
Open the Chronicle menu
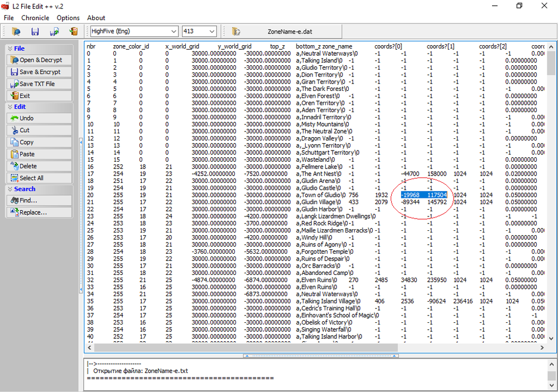pyautogui.click(x=35, y=18)
